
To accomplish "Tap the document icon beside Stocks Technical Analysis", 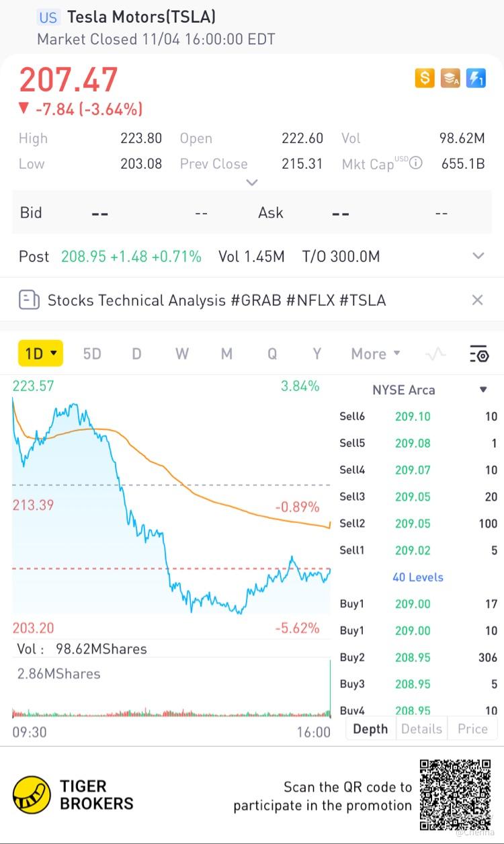I will (x=29, y=300).
